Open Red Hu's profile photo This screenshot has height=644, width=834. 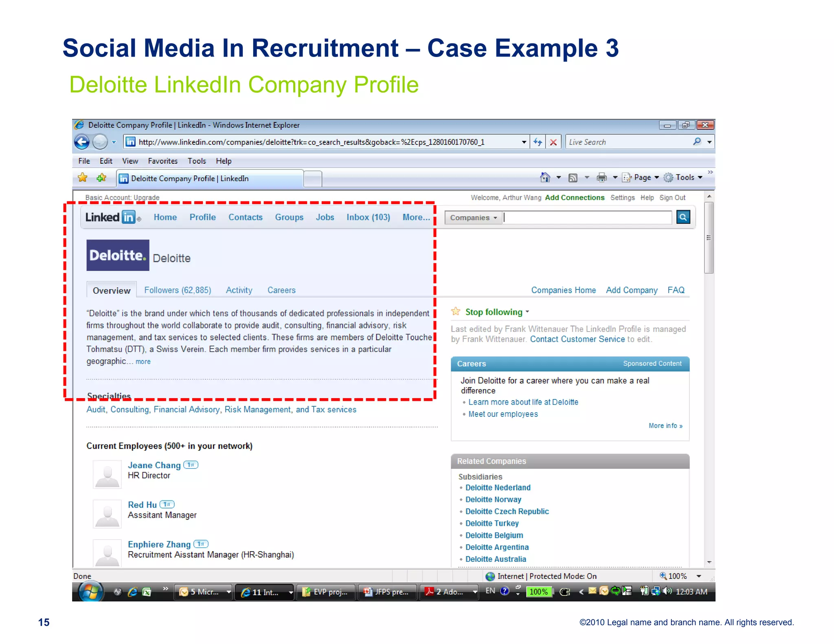[107, 514]
